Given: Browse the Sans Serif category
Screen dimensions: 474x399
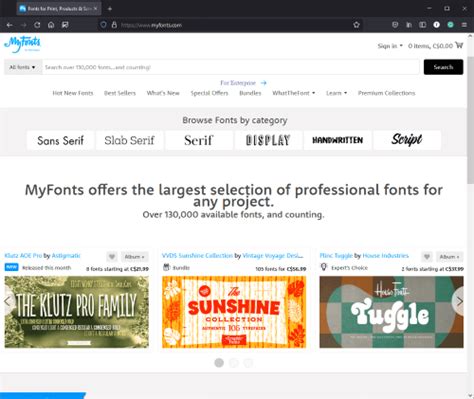Looking at the screenshot, I should 60,140.
